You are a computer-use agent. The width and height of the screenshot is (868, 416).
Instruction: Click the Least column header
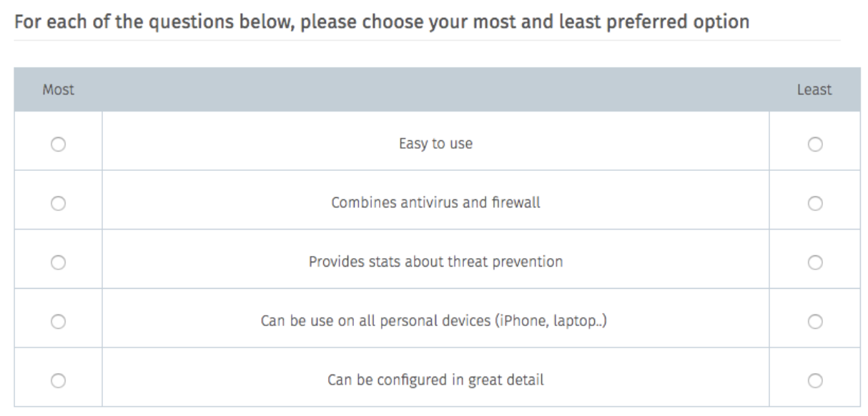coord(814,90)
